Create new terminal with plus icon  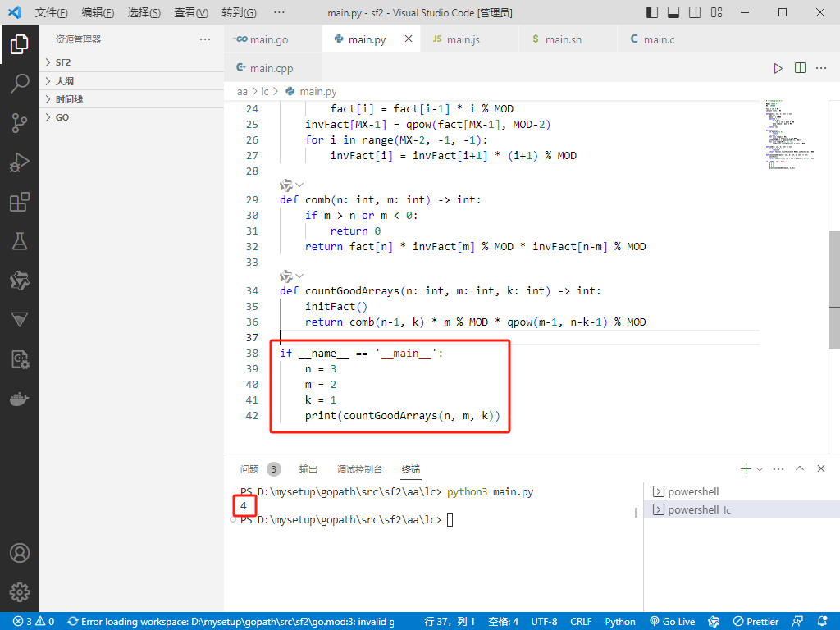point(745,468)
